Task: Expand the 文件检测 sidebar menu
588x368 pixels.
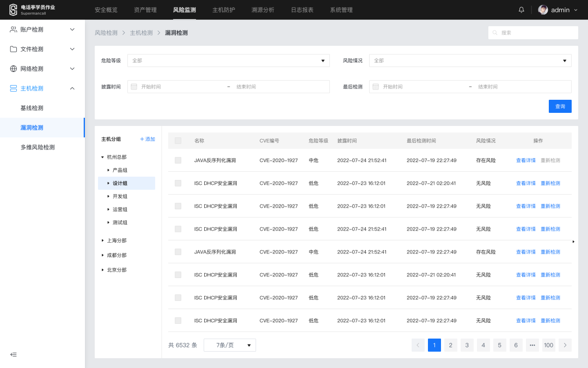Action: click(x=72, y=49)
